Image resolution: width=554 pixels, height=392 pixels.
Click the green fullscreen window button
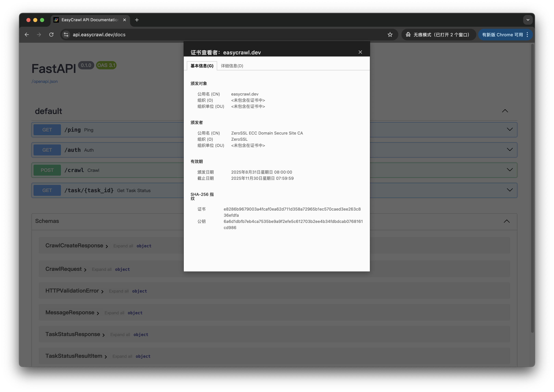(x=42, y=20)
